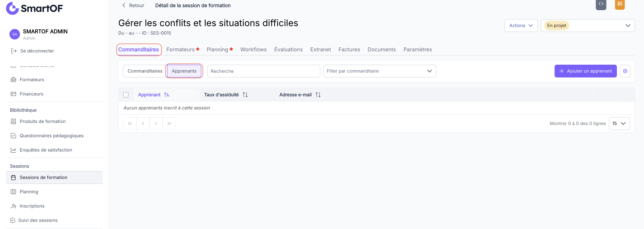
Task: Toggle the select-all apprenants checkbox
Action: (126, 95)
